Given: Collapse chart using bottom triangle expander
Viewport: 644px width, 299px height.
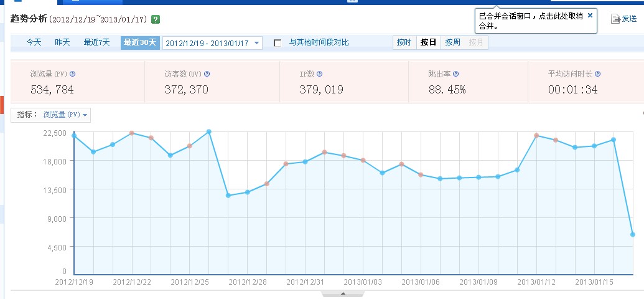Looking at the screenshot, I should tap(343, 293).
